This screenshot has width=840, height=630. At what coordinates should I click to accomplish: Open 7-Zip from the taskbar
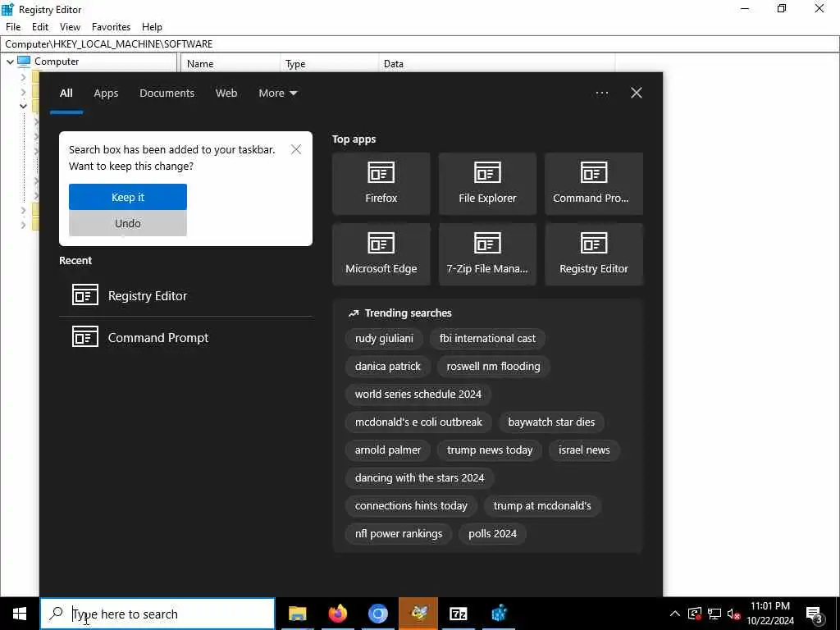point(459,614)
